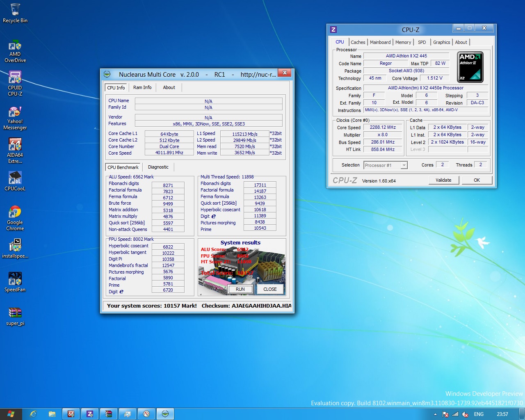
Task: Click the system clock 23:57
Action: click(502, 414)
